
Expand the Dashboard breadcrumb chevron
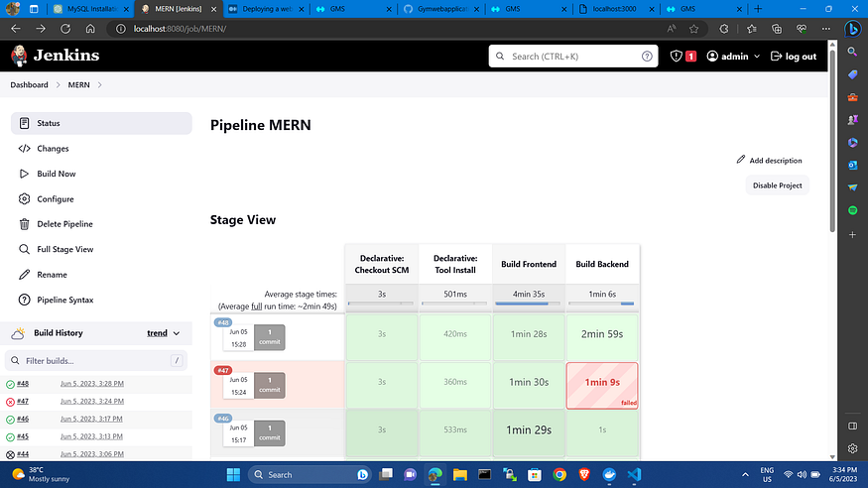pos(58,84)
